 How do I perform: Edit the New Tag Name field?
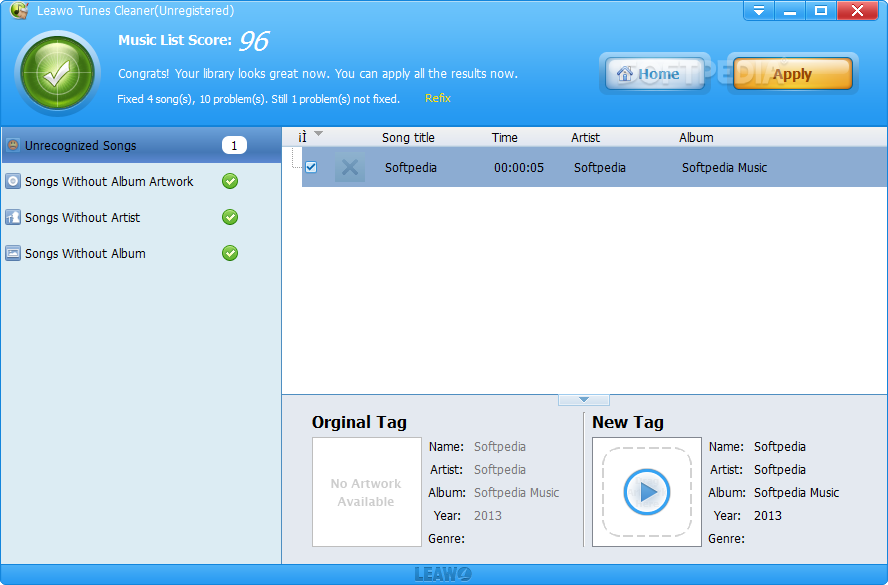780,447
